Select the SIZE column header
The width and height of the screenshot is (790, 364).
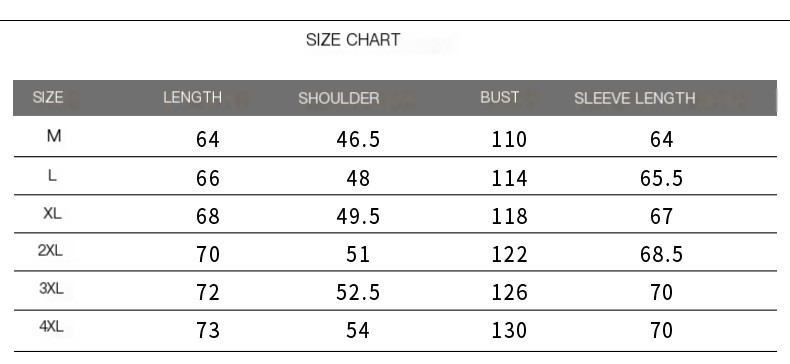coord(48,97)
